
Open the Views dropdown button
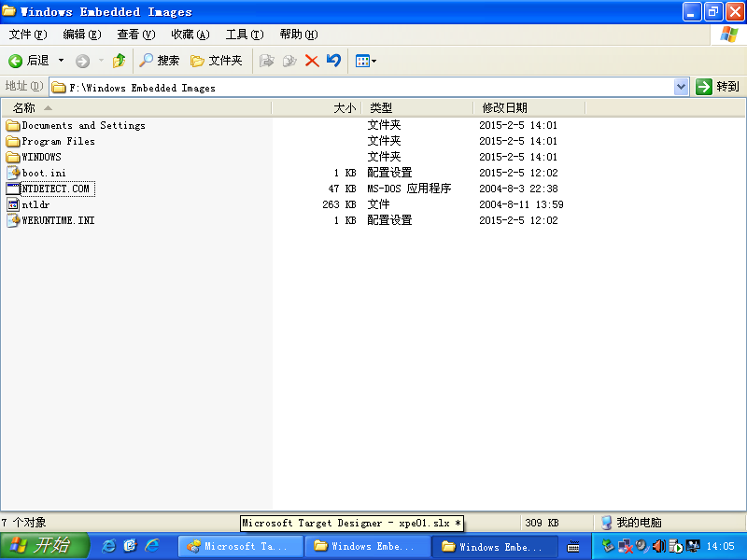[366, 61]
